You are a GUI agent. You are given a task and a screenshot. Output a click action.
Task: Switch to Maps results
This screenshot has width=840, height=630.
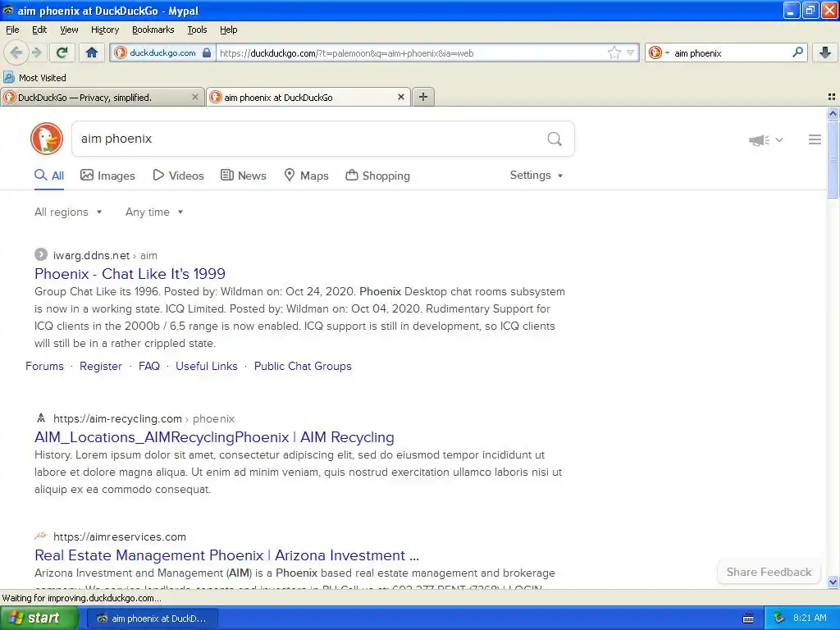pyautogui.click(x=306, y=176)
